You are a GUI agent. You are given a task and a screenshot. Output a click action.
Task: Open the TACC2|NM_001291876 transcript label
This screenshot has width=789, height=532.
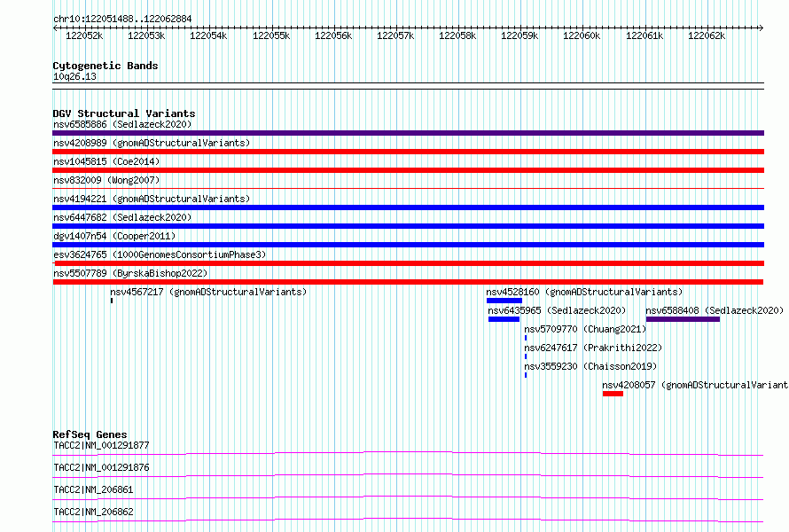[101, 467]
